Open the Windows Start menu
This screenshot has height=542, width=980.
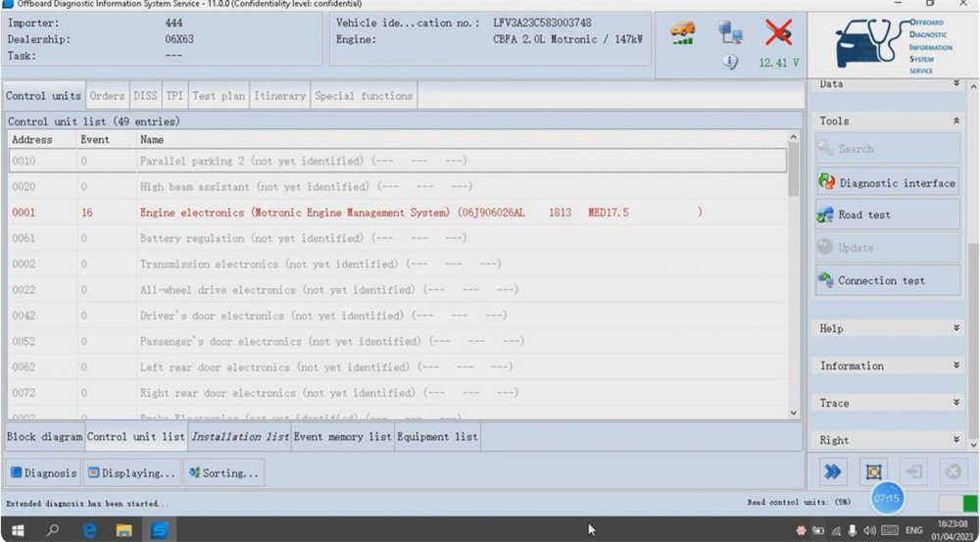coord(18,530)
